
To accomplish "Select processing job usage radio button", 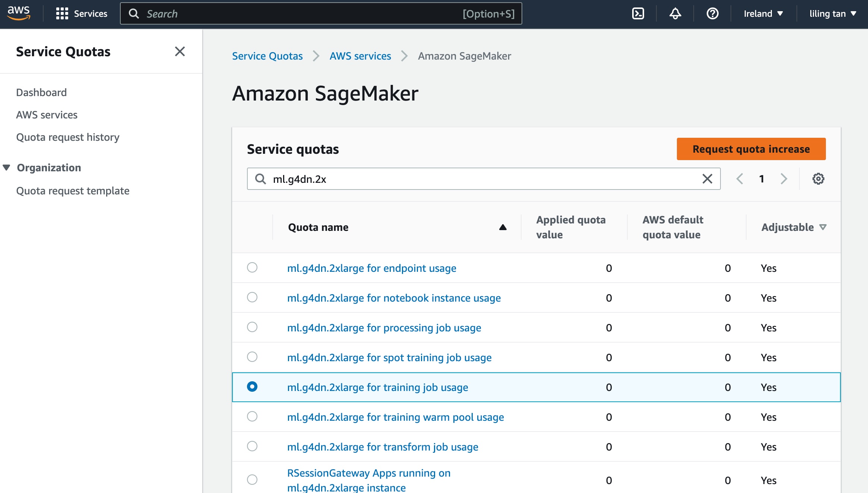I will click(x=252, y=327).
